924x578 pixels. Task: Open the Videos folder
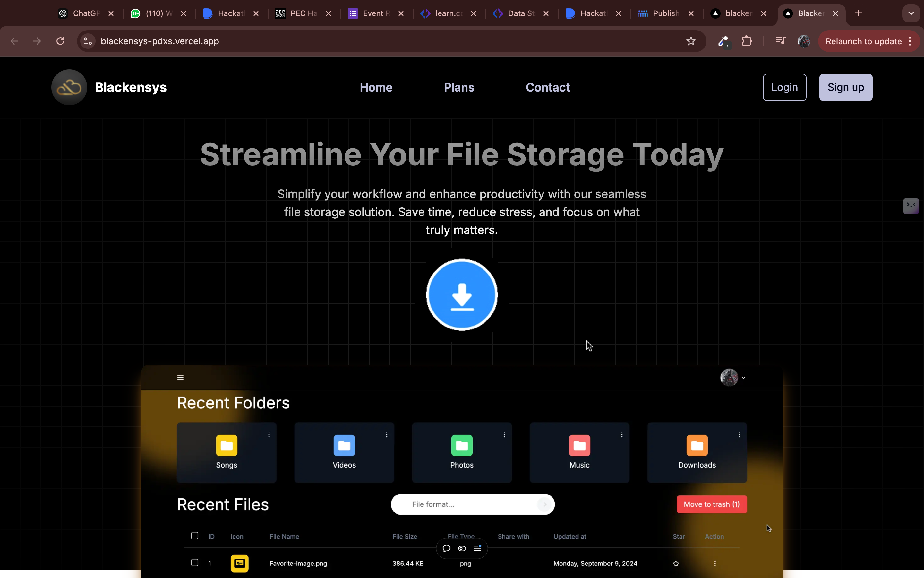point(344,452)
